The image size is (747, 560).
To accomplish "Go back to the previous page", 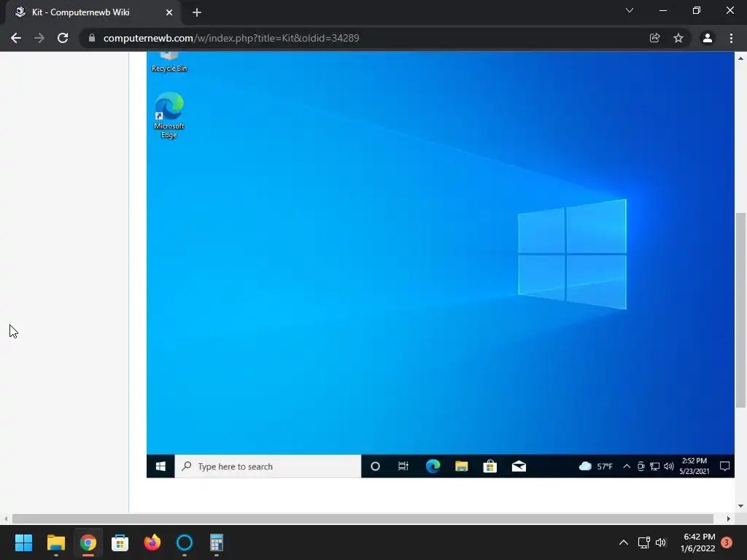I will tap(16, 38).
